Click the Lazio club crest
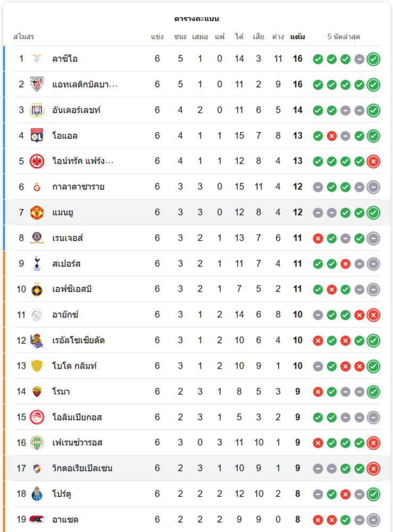Viewport: 393px width, 532px height. coord(37,59)
